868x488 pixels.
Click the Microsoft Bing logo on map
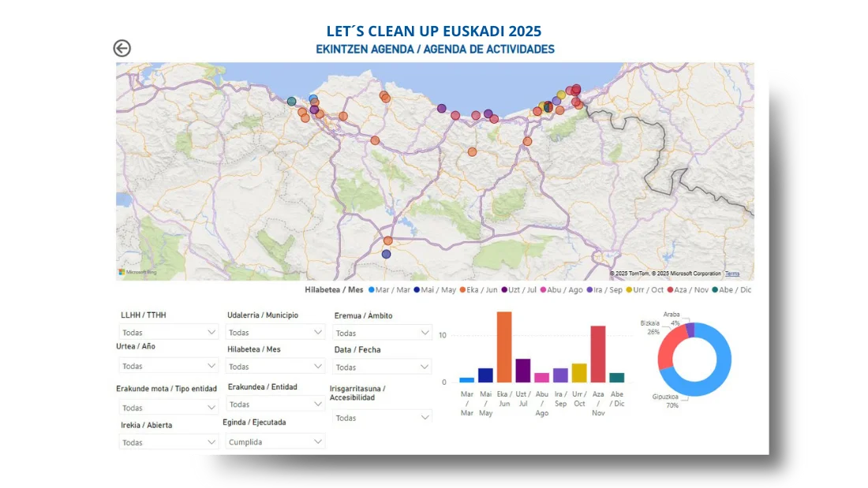click(138, 272)
